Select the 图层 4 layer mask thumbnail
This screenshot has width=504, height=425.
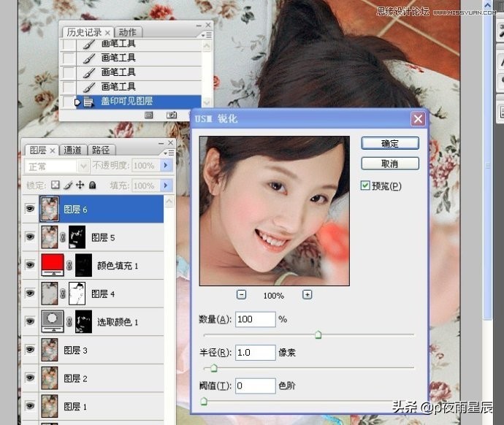point(77,294)
